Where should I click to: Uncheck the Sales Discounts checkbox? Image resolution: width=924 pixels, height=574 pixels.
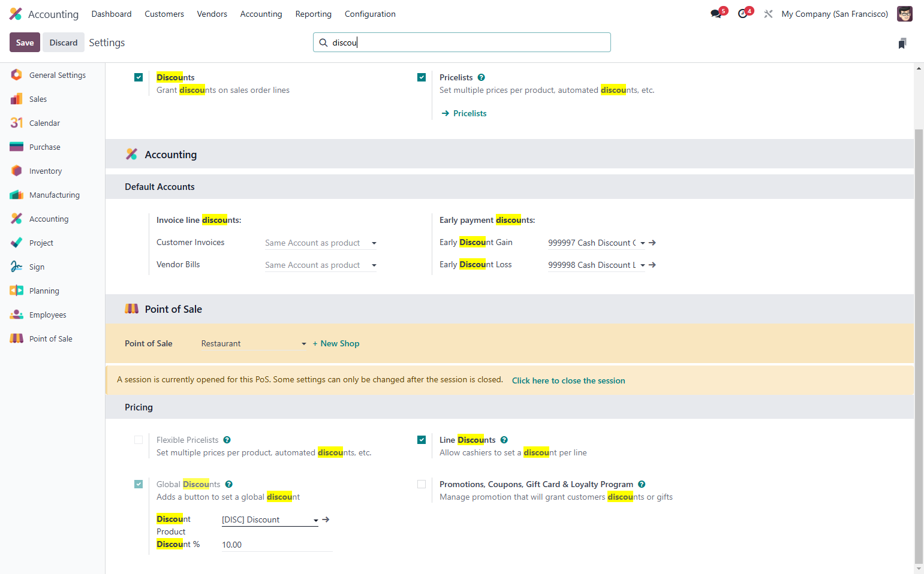[139, 77]
